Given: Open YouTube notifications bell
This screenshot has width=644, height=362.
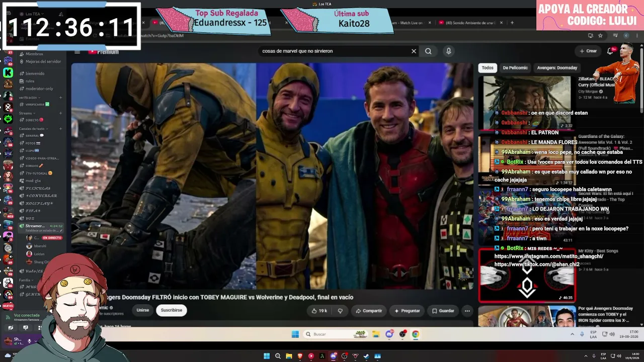Looking at the screenshot, I should 610,51.
